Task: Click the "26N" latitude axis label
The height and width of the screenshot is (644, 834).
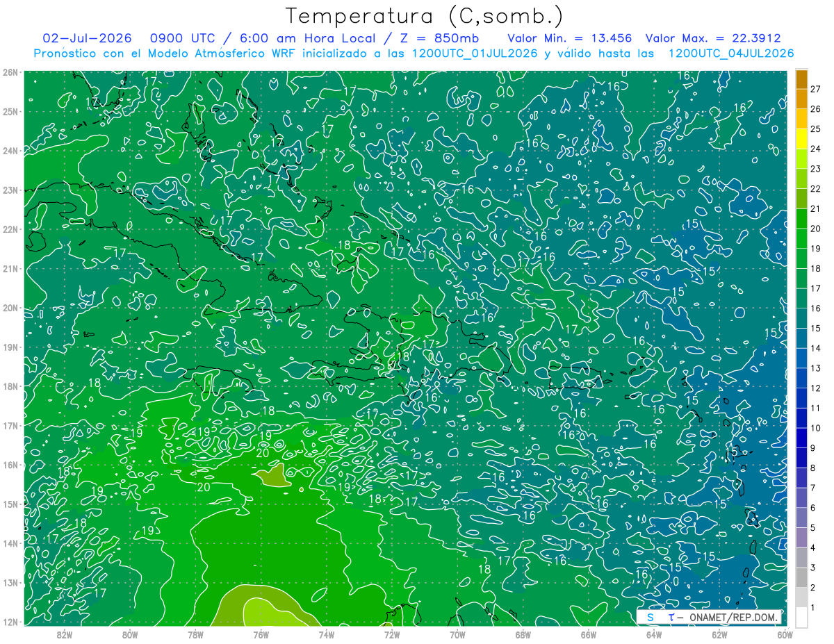Action: pos(10,72)
